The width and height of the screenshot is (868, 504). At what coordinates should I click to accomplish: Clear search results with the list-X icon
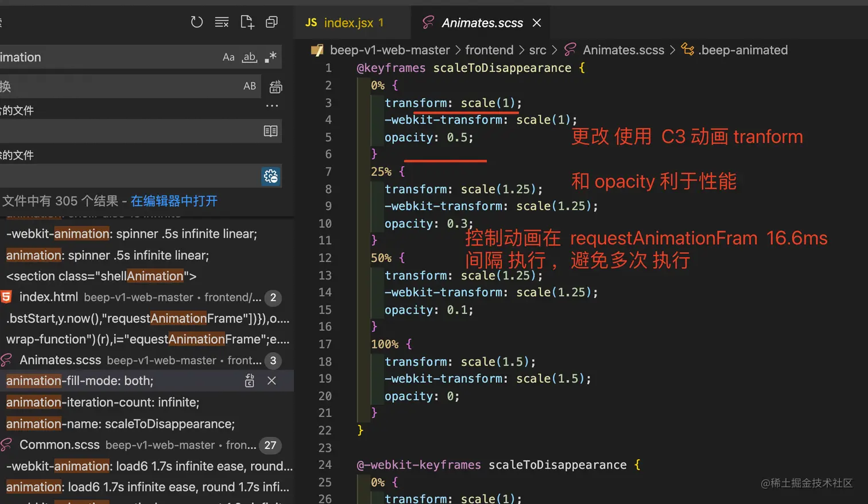pos(222,22)
